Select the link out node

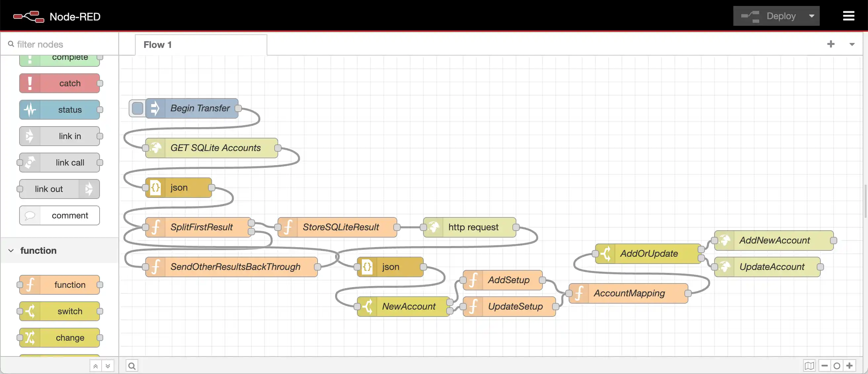[58, 189]
